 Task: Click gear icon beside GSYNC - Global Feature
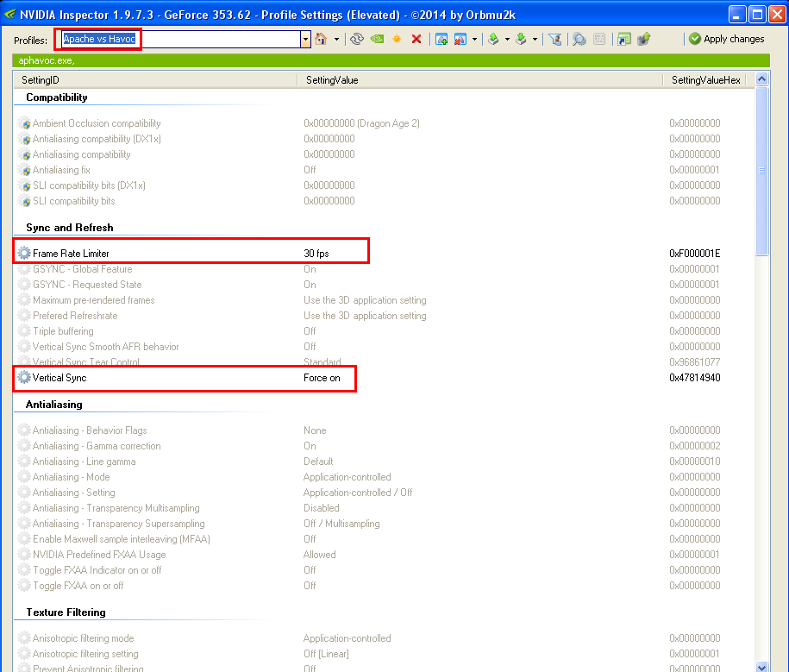[x=23, y=269]
